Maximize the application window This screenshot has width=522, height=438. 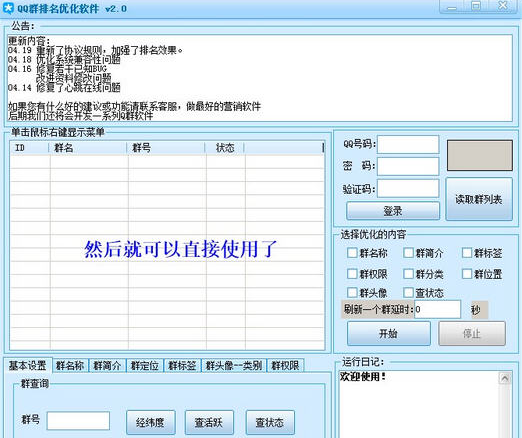[476, 7]
